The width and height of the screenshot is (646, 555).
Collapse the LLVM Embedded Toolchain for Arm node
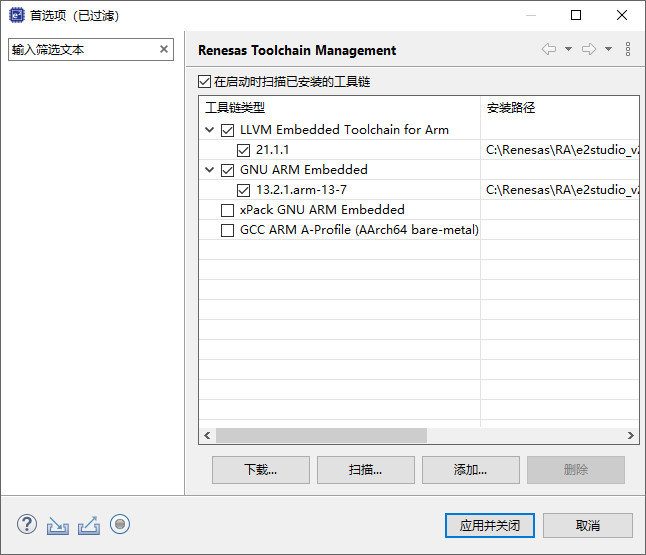[x=210, y=130]
